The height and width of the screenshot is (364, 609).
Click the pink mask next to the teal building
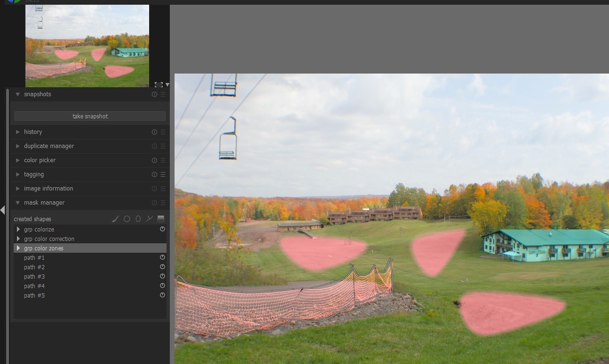click(437, 252)
